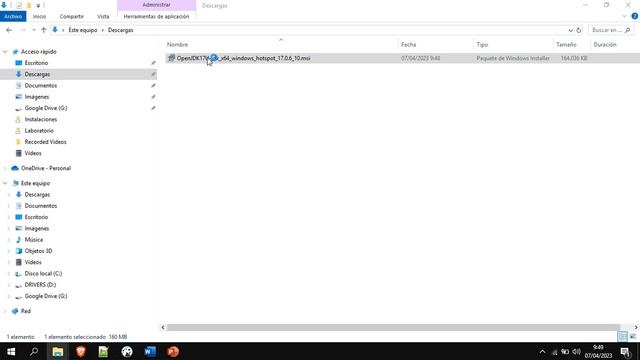
Task: Open the Objetos 3D folder
Action: (x=38, y=251)
